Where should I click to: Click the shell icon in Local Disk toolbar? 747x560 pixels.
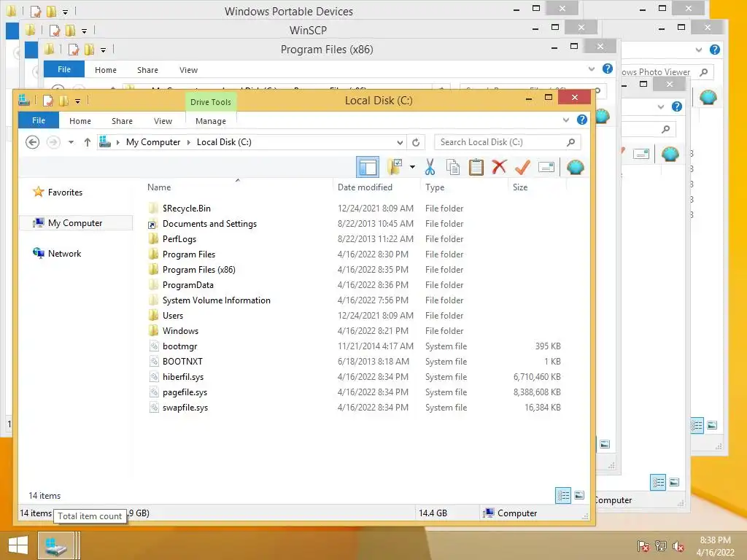coord(576,167)
